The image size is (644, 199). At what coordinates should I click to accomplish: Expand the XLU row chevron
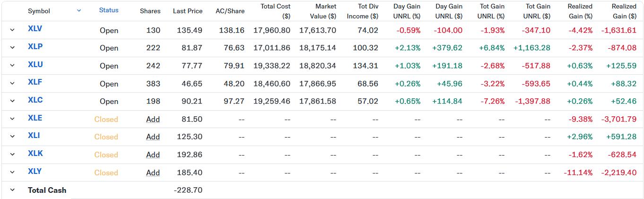12,65
